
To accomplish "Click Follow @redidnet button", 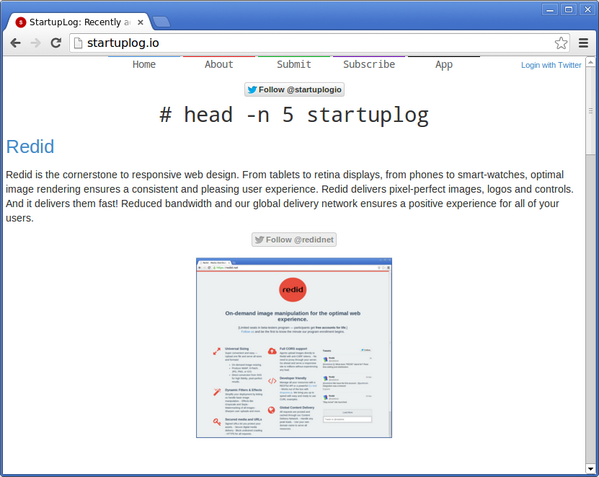I will pyautogui.click(x=294, y=239).
